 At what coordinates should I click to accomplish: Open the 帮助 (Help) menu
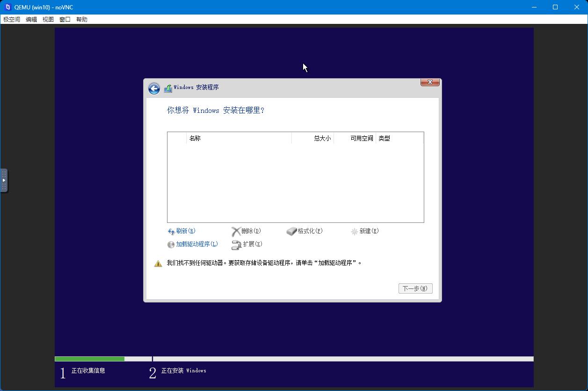pyautogui.click(x=81, y=19)
